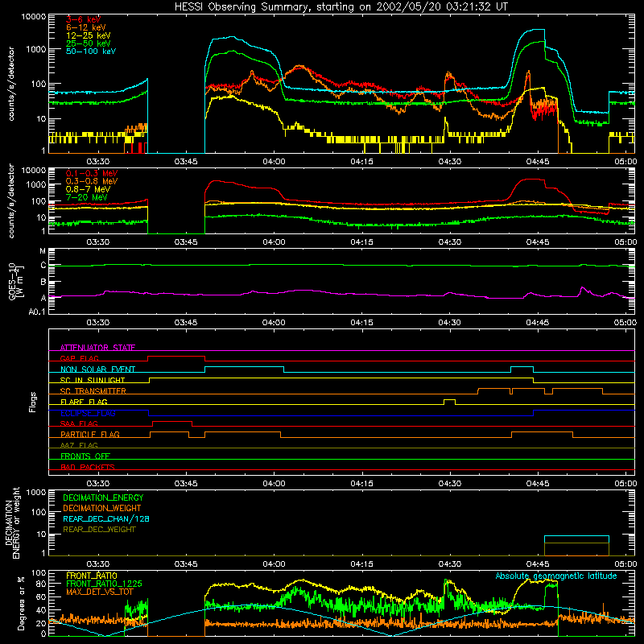Select the DECIMATION_WEIGHT legend label
Image resolution: width=644 pixels, height=644 pixels.
102,508
